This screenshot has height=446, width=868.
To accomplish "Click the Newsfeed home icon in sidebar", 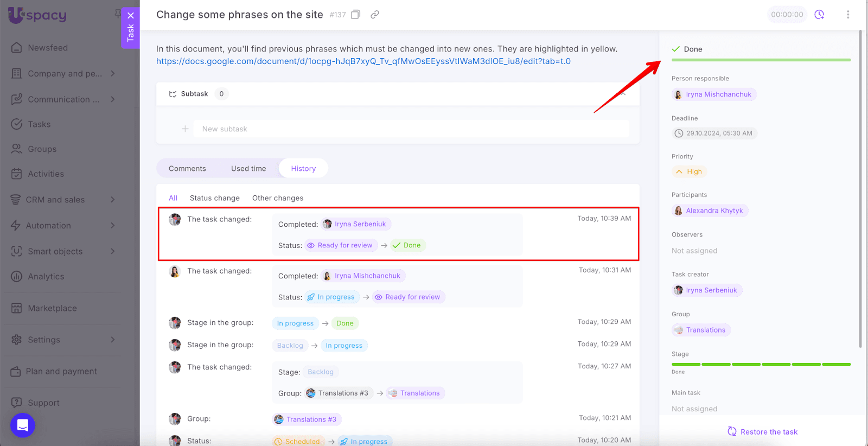I will point(17,48).
